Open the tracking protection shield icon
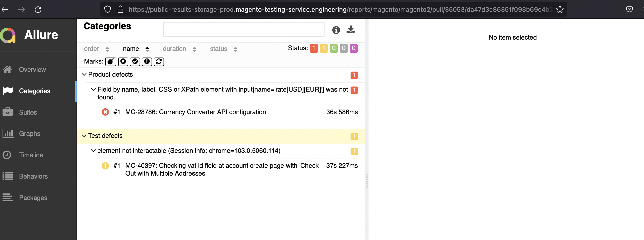The image size is (644, 240). [x=108, y=9]
